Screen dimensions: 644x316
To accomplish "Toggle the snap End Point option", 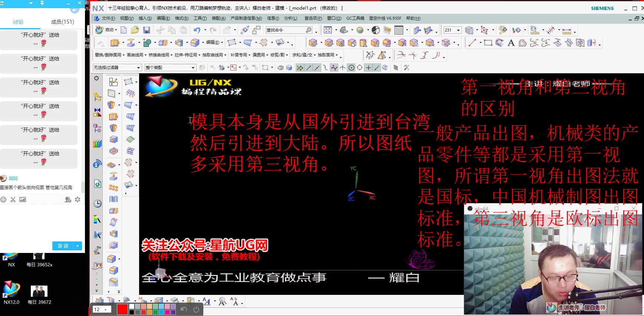I will (x=309, y=68).
